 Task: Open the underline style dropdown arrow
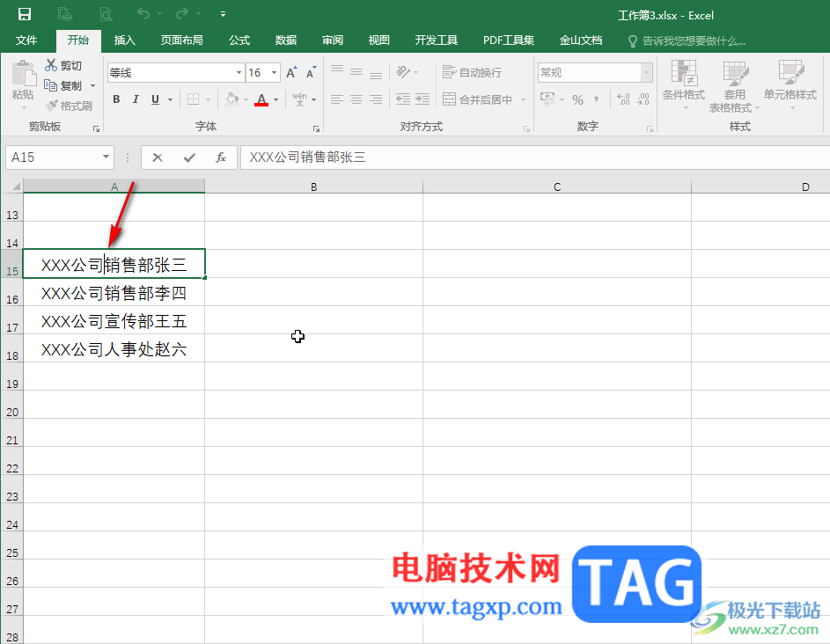pos(171,99)
